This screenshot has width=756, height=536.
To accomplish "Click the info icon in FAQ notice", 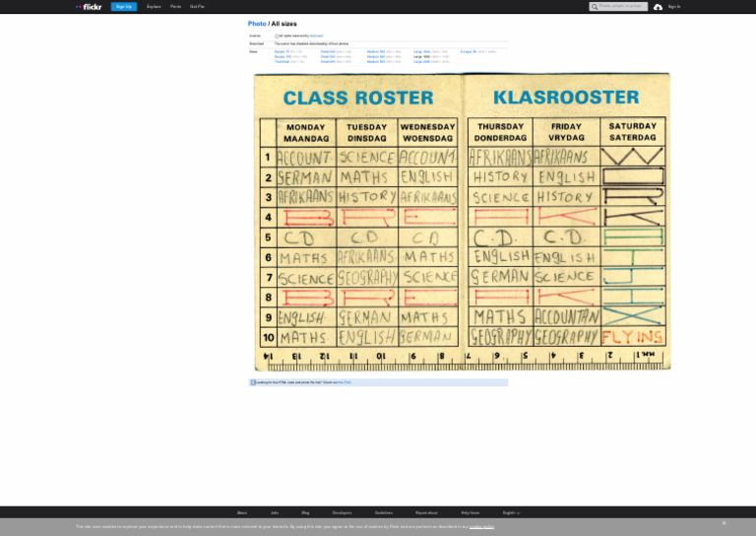I will pos(253,382).
